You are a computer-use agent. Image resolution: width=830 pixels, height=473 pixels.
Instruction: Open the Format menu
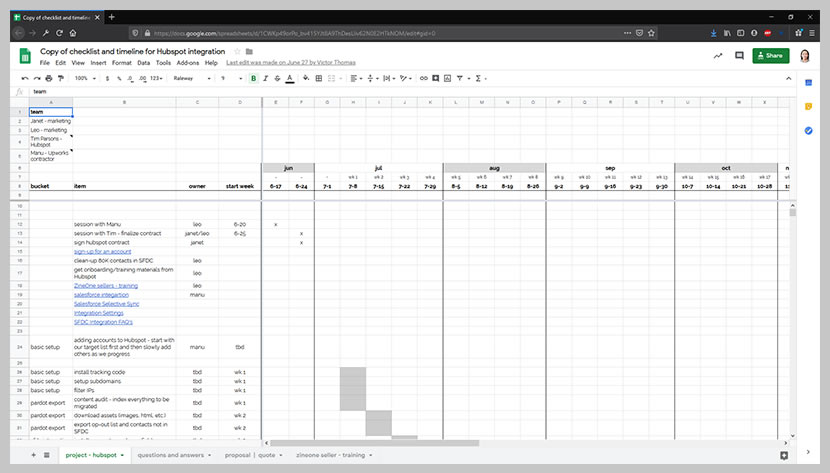point(122,62)
